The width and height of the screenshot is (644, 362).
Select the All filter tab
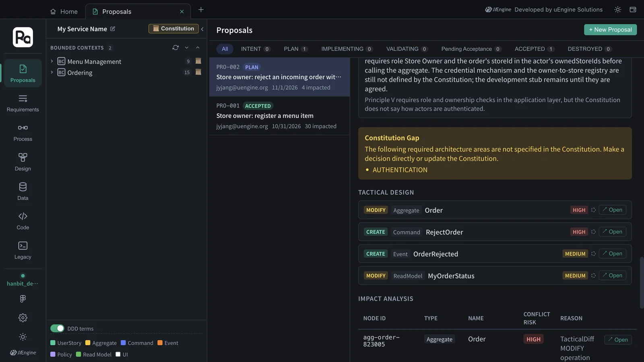[x=225, y=49]
